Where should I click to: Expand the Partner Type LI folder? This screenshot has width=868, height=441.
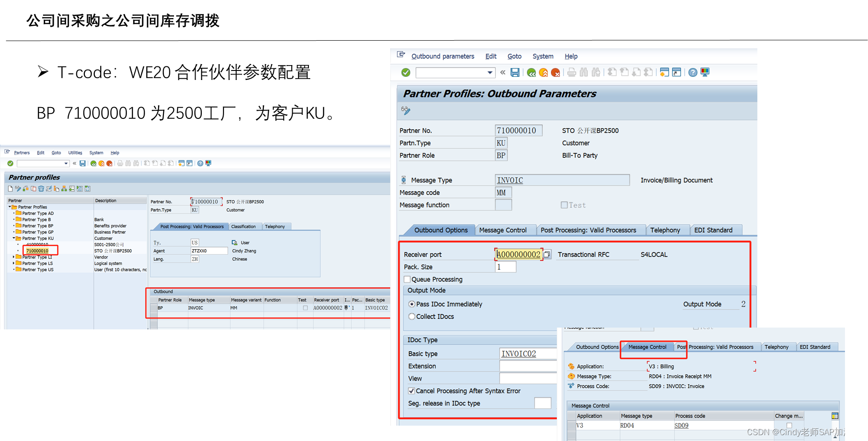tap(14, 257)
